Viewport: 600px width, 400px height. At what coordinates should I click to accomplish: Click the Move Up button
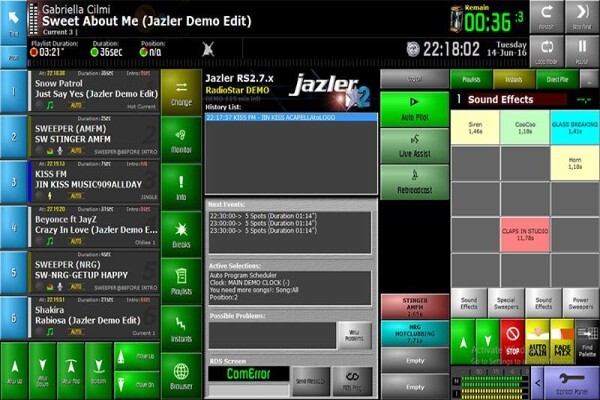pos(137,356)
